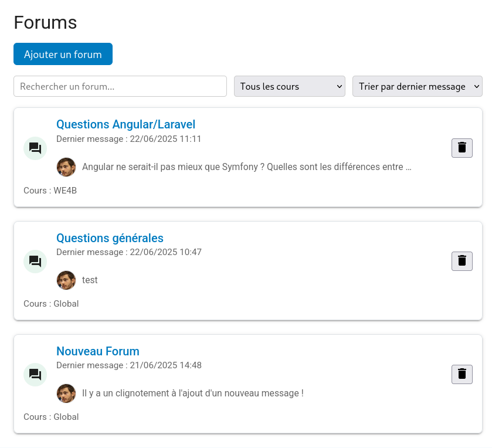Select the avatar in the Nouveau Forum card
This screenshot has height=448, width=492.
[x=66, y=393]
